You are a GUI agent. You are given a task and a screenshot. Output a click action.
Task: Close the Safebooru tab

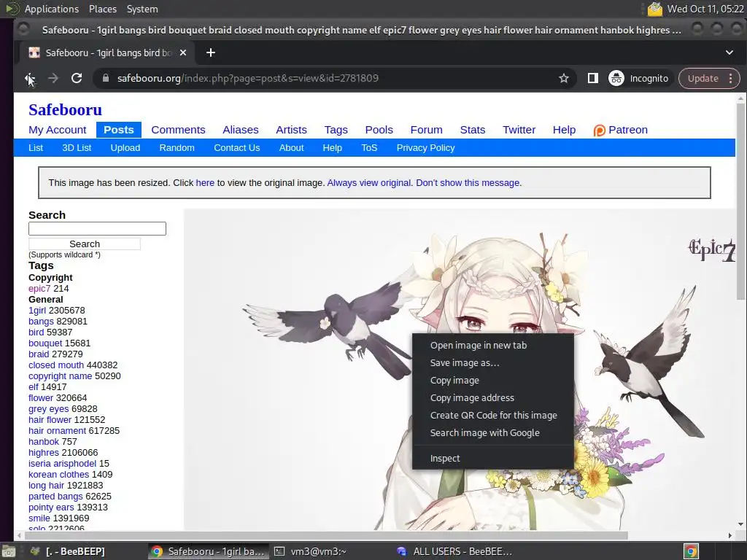click(183, 52)
